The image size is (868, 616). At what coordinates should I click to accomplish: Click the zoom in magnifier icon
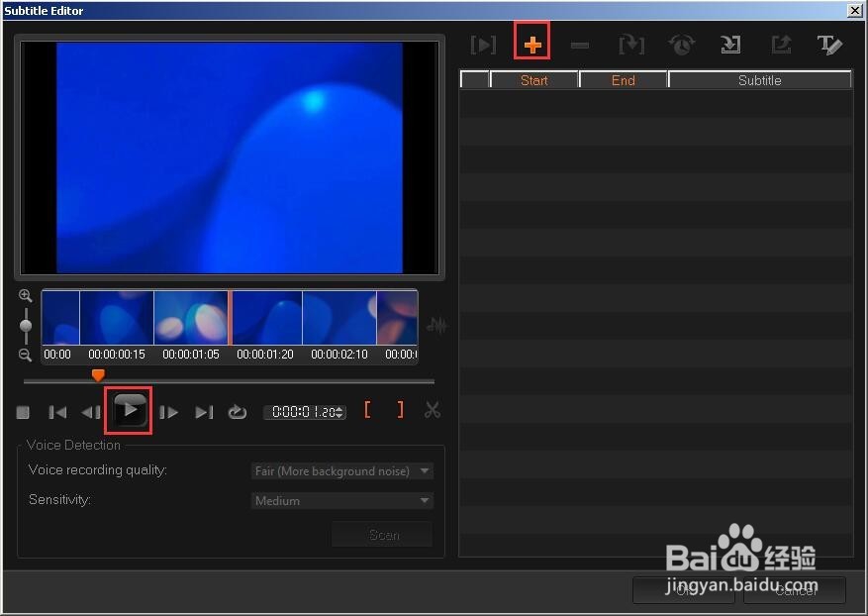[26, 295]
